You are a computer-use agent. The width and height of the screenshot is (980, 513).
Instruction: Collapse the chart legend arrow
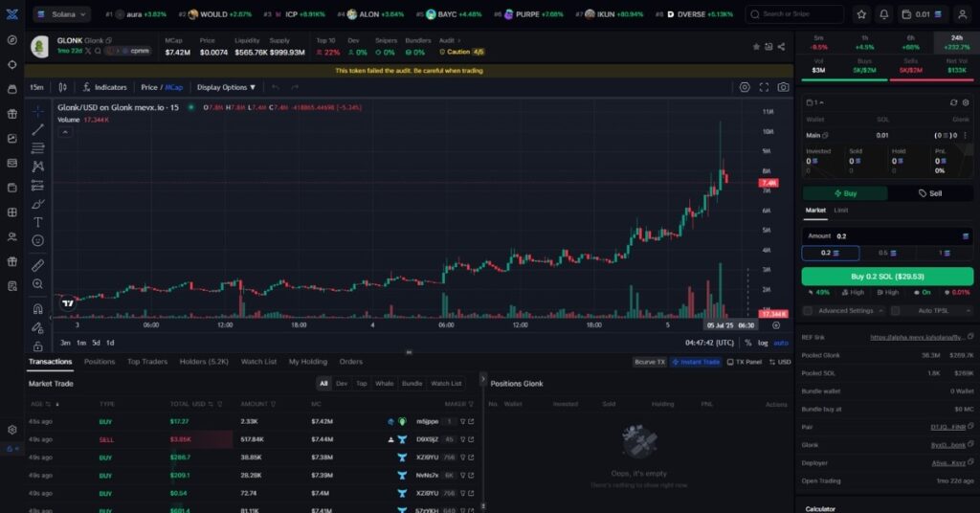pos(65,132)
